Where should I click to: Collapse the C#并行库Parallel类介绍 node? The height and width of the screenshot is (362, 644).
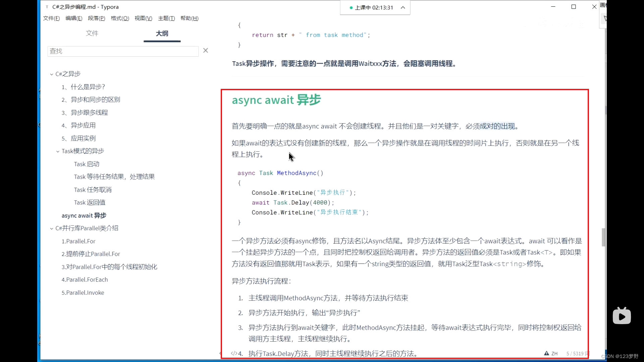tap(52, 228)
